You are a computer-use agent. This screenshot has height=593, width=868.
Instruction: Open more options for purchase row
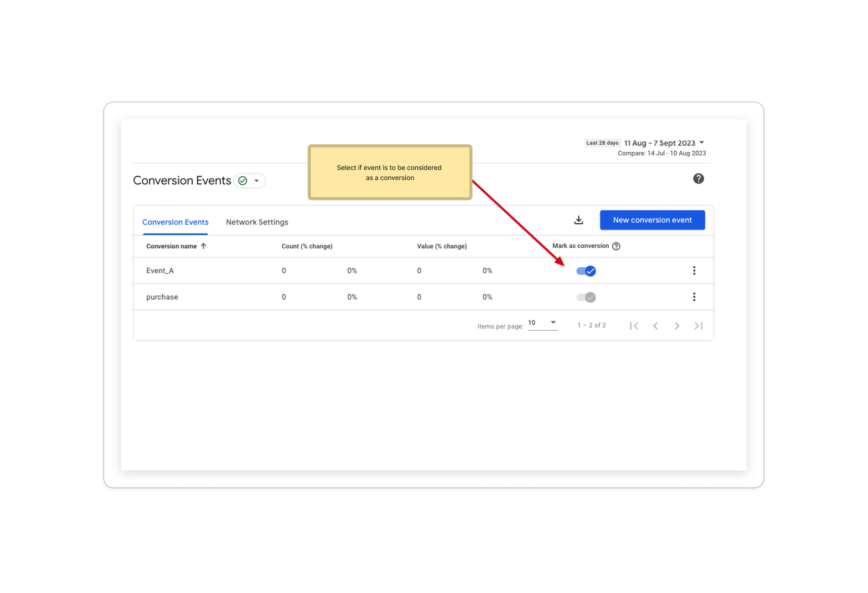point(694,297)
